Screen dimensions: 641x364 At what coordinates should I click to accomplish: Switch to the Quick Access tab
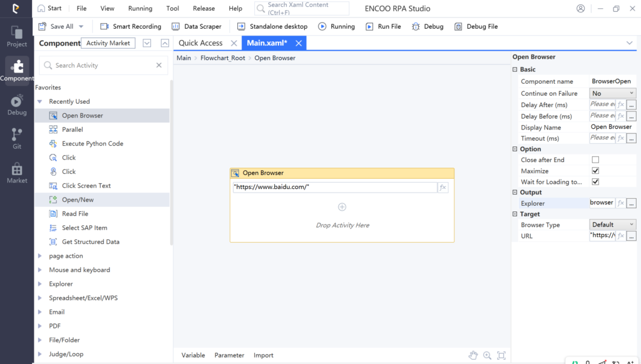(x=200, y=43)
